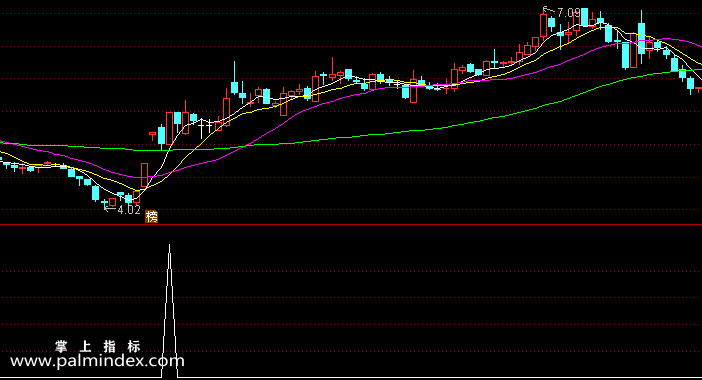Open the www.palmindex.com watermark link
Viewport: 702px width, 380px height.
tap(97, 361)
